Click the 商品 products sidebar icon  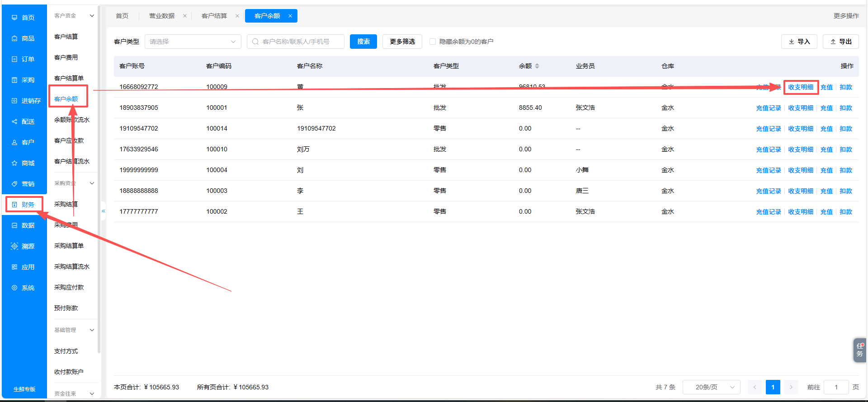pyautogui.click(x=14, y=38)
